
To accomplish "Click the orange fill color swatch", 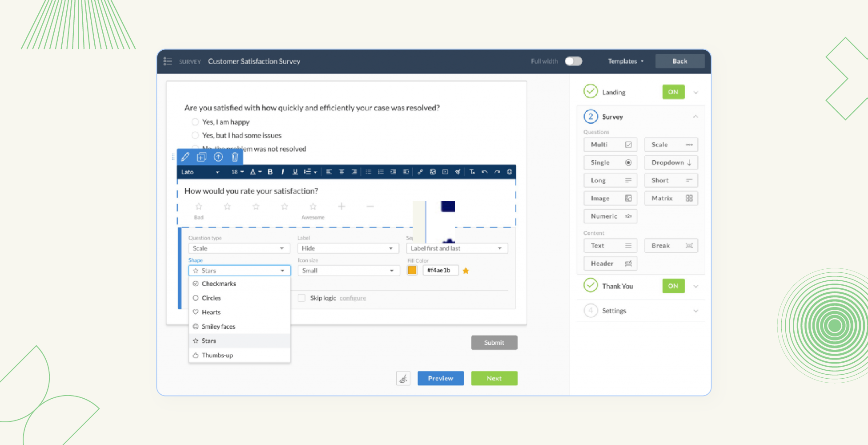I will tap(412, 271).
